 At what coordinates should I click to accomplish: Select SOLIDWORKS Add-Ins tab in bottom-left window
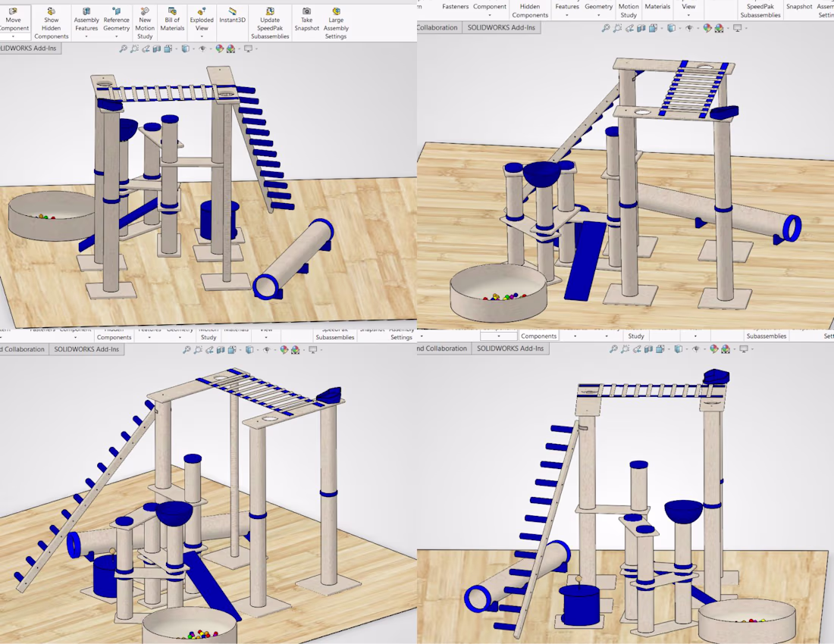tap(86, 349)
